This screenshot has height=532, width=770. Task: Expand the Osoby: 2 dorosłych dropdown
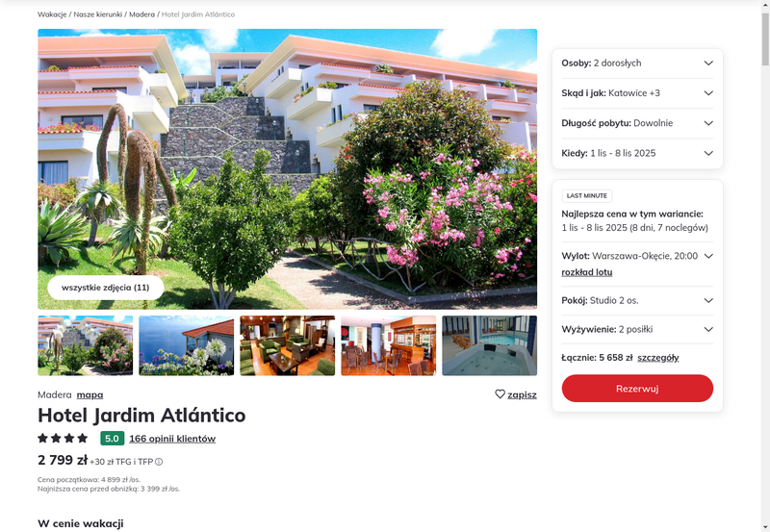[637, 63]
